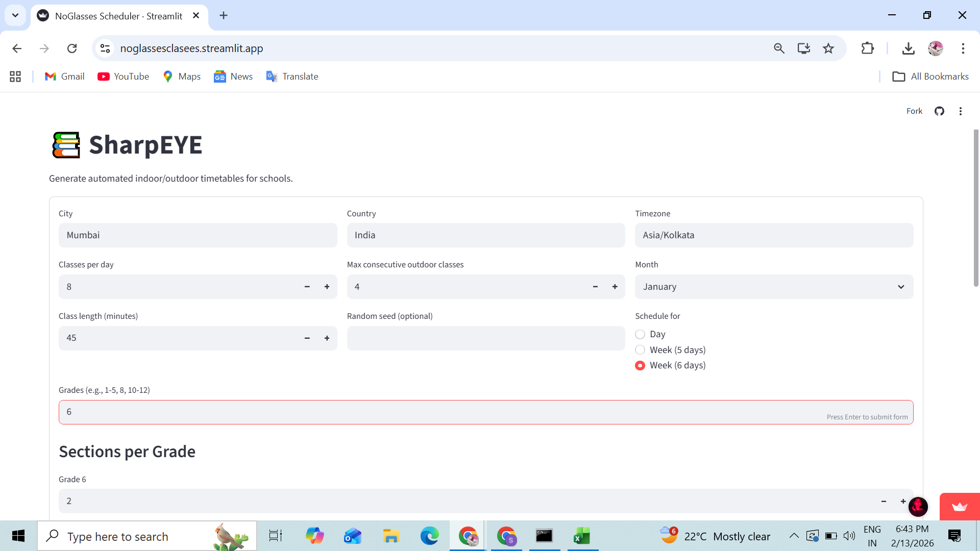This screenshot has height=551, width=980.
Task: Open the Streamlit three-dot app menu
Action: point(961,111)
